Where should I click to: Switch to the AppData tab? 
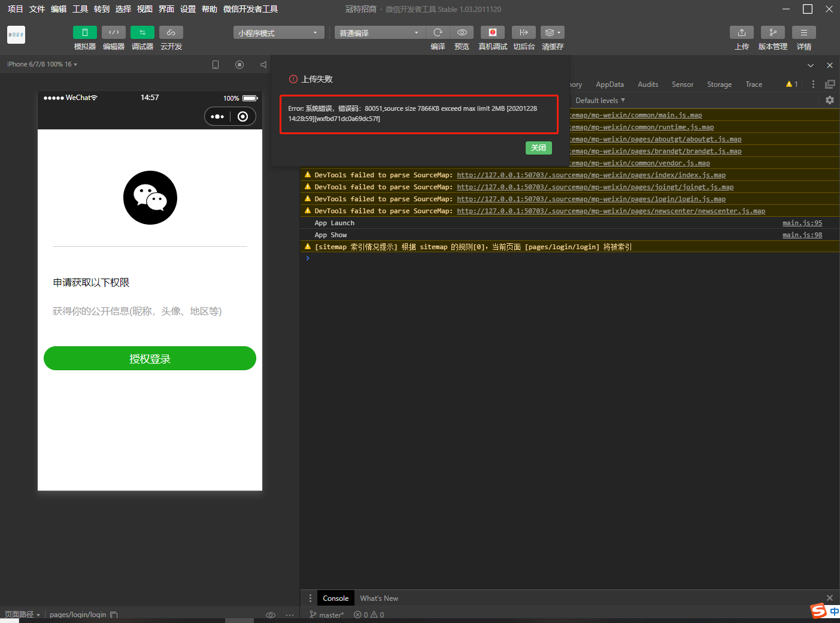pos(609,84)
